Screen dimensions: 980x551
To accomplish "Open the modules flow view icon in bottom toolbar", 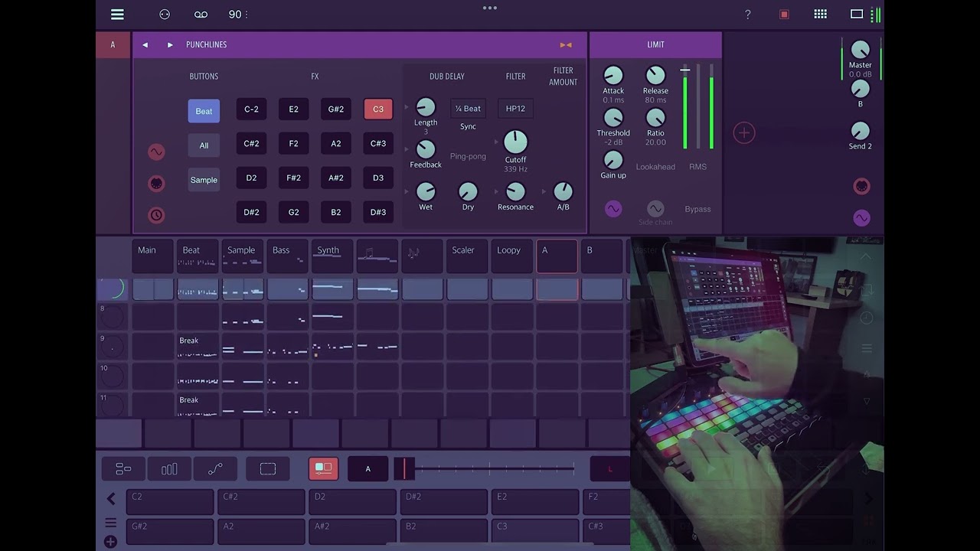I will coord(123,469).
